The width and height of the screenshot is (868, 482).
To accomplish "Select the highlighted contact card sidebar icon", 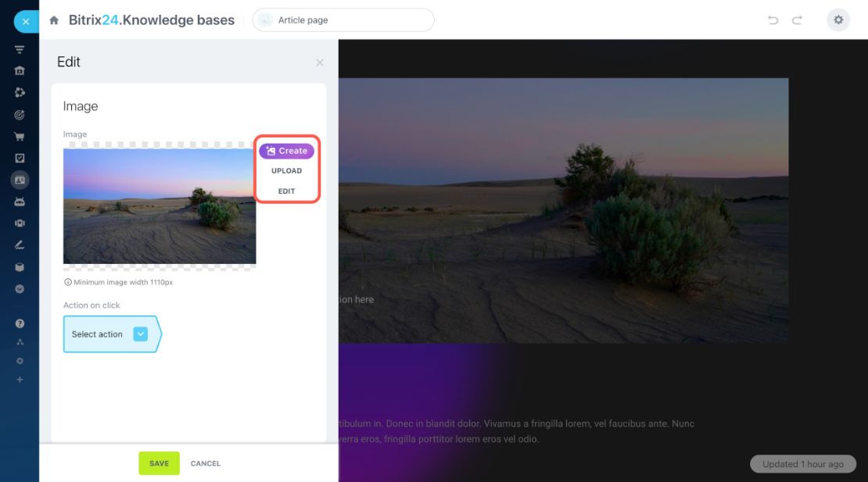I will [x=20, y=180].
